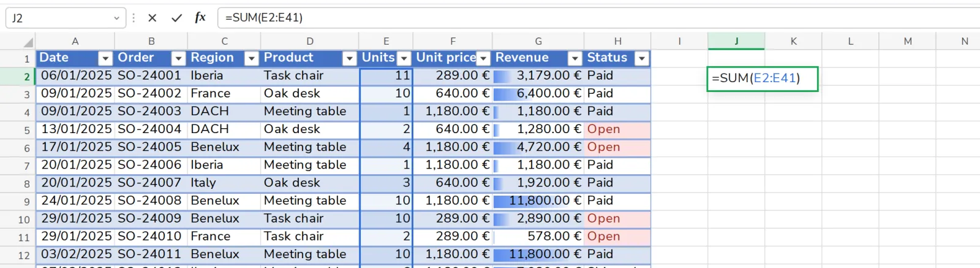The height and width of the screenshot is (268, 980).
Task: Open the Name Box dropdown arrow
Action: click(x=116, y=18)
